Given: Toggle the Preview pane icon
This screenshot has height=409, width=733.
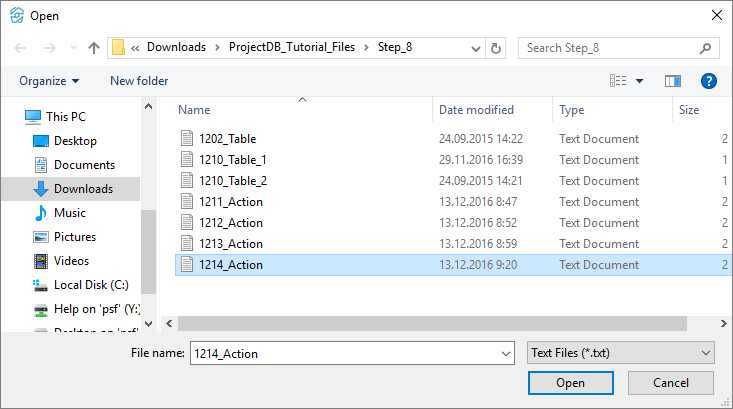Looking at the screenshot, I should [x=673, y=81].
